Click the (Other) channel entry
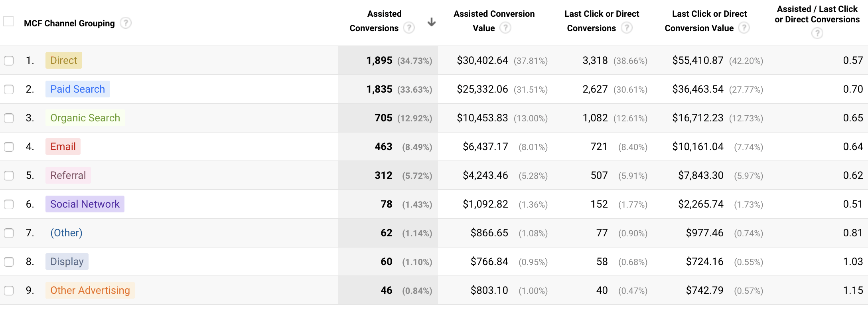 pyautogui.click(x=66, y=233)
